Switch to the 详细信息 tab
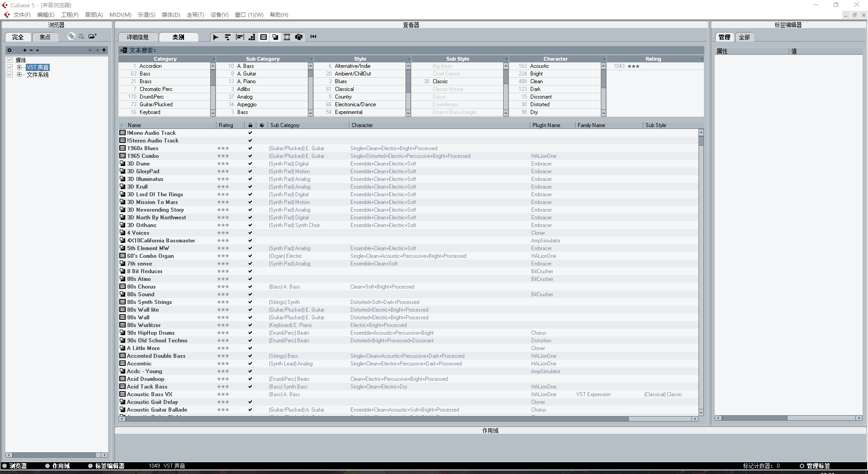The height and width of the screenshot is (474, 868). tap(138, 37)
